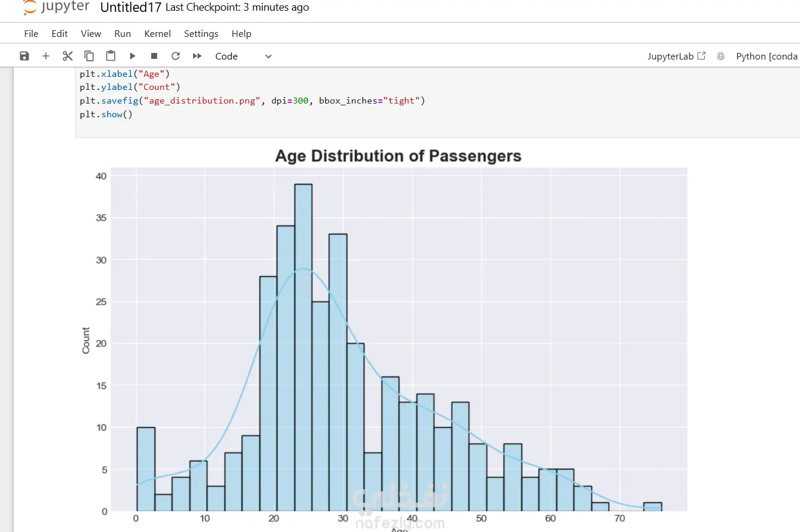Click the plt.show() line in the code cell

(106, 114)
